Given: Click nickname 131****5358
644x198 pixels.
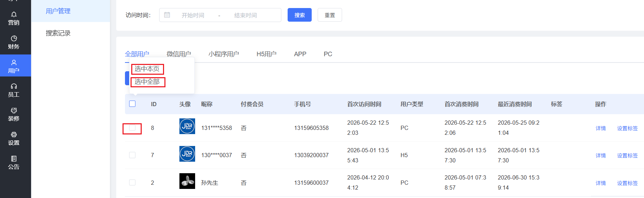Looking at the screenshot, I should (x=216, y=128).
